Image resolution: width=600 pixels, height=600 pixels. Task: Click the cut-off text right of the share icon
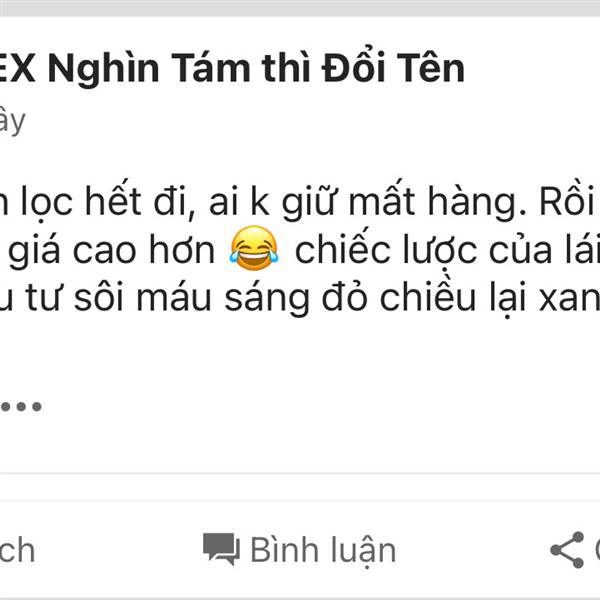point(597,549)
